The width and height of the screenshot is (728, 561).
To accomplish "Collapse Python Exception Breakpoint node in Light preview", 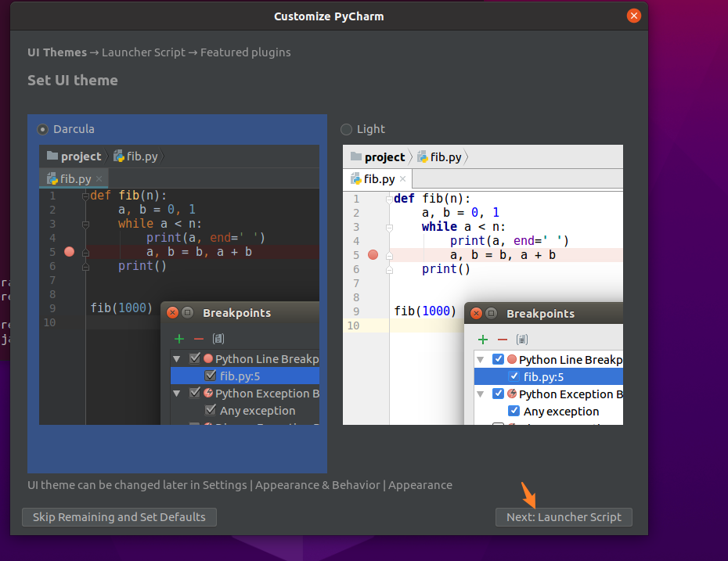I will click(x=481, y=394).
